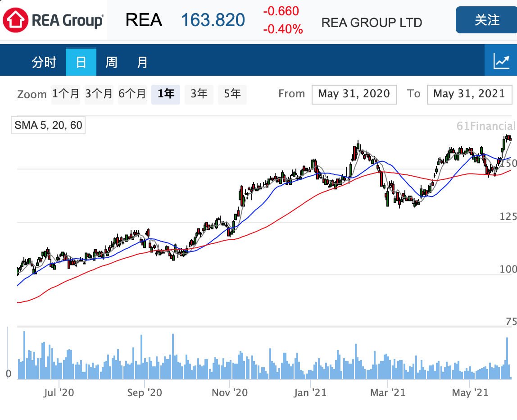This screenshot has width=517, height=420.
Task: Click the SMA 5, 20, 60 label
Action: (48, 125)
